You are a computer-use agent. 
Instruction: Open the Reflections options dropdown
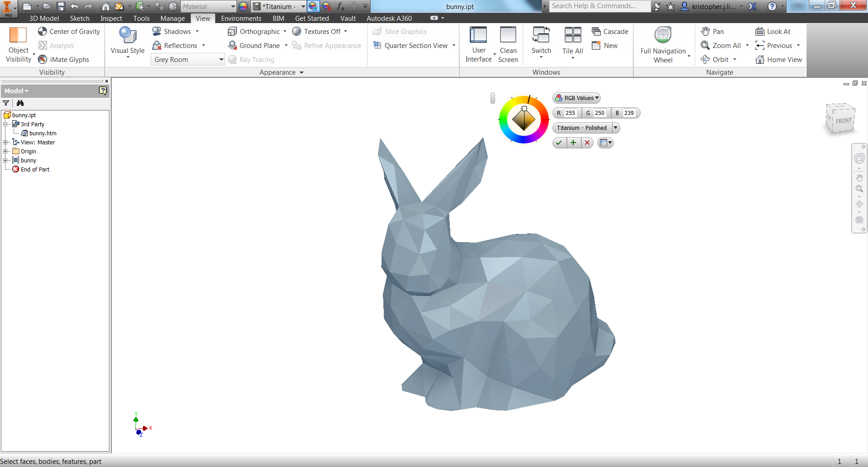click(203, 45)
